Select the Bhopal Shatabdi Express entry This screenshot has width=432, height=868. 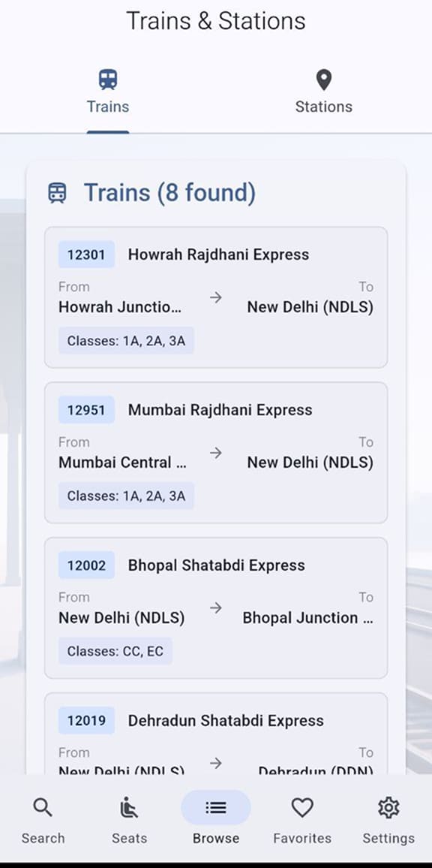point(216,607)
